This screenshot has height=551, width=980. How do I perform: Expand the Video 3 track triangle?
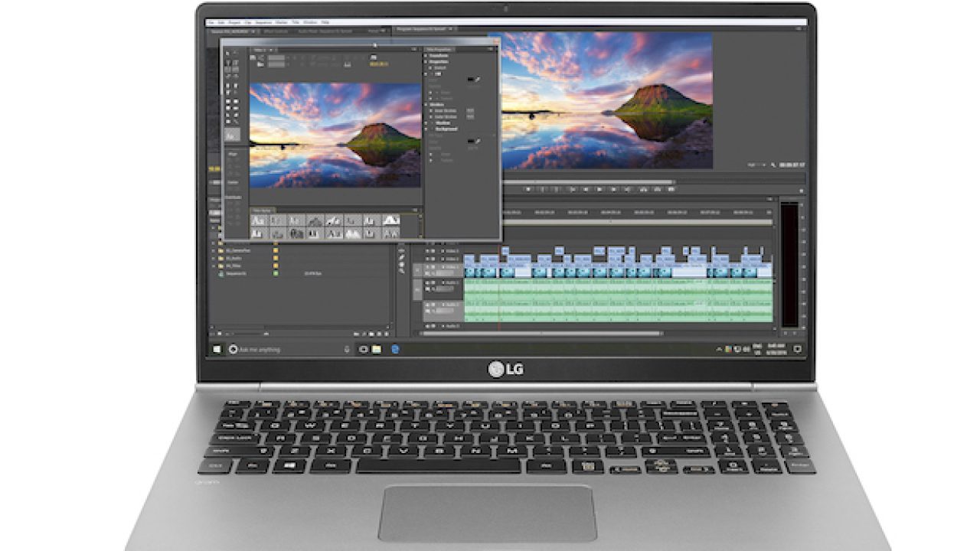443,251
